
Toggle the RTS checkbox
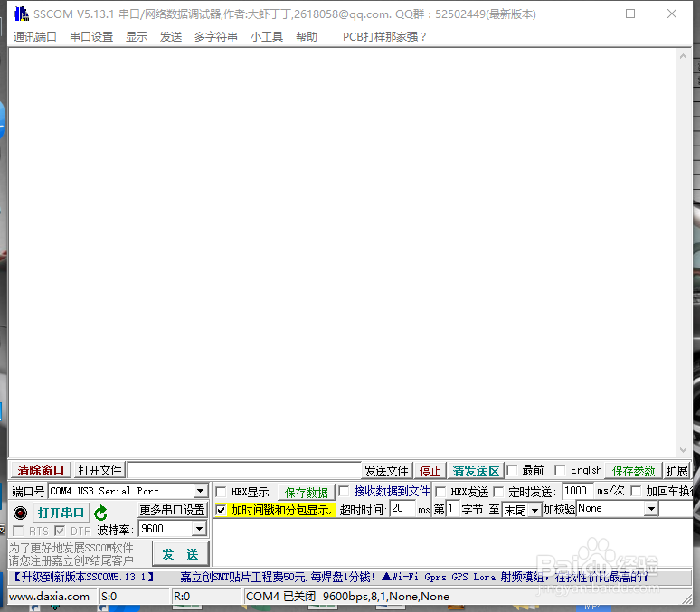18,531
